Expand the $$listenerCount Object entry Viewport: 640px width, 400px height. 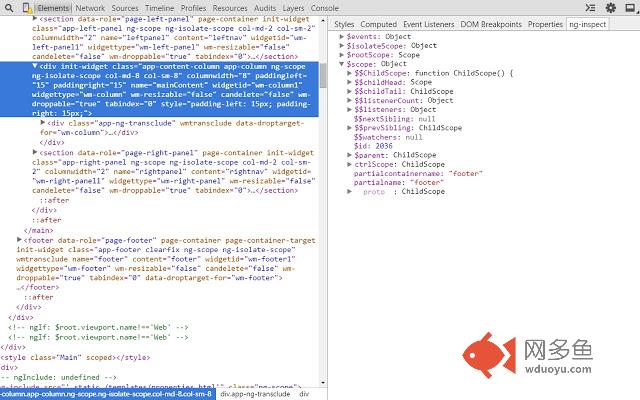click(x=349, y=100)
